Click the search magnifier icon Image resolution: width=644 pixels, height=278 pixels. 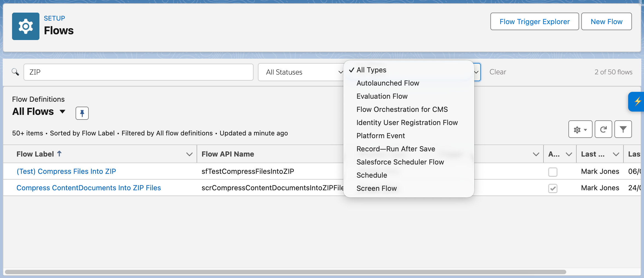[x=15, y=72]
